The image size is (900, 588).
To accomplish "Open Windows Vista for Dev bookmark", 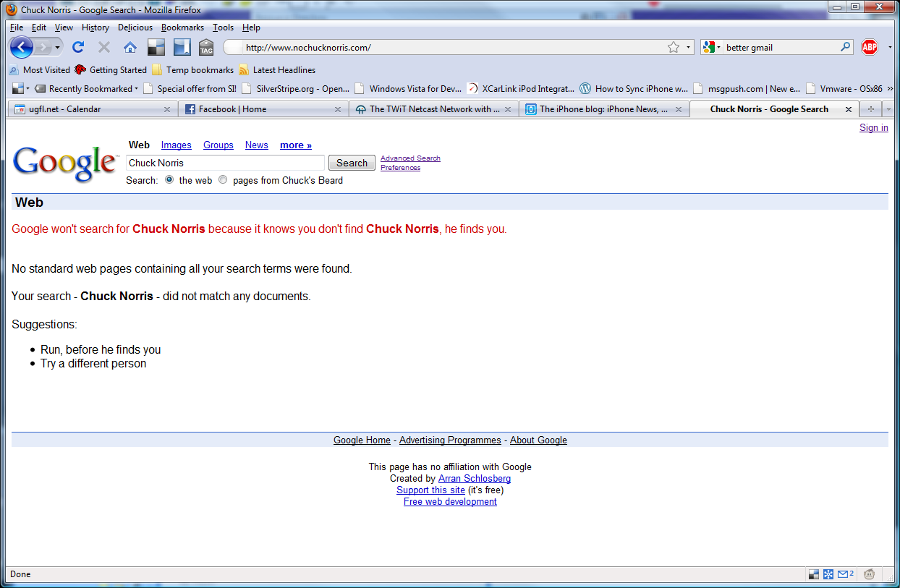I will (409, 89).
